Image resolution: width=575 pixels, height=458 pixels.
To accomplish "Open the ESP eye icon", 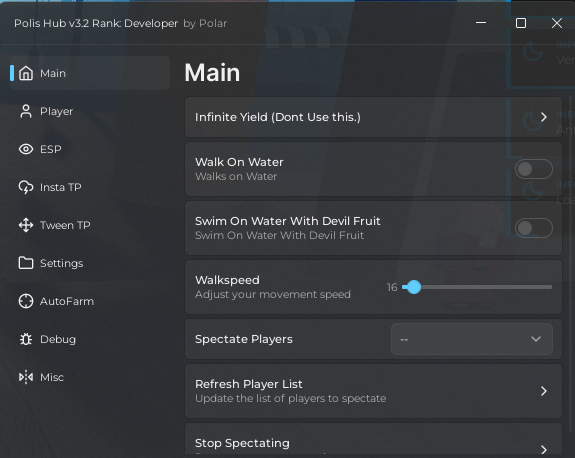I will [x=26, y=149].
